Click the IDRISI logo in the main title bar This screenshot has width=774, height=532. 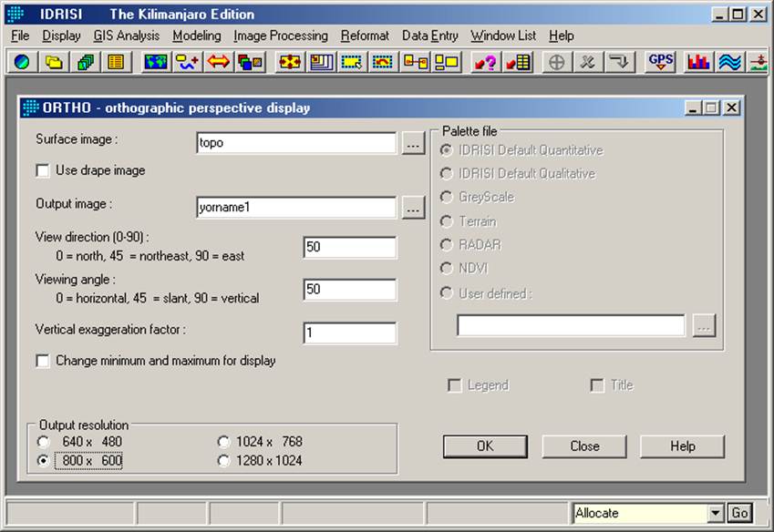point(15,14)
